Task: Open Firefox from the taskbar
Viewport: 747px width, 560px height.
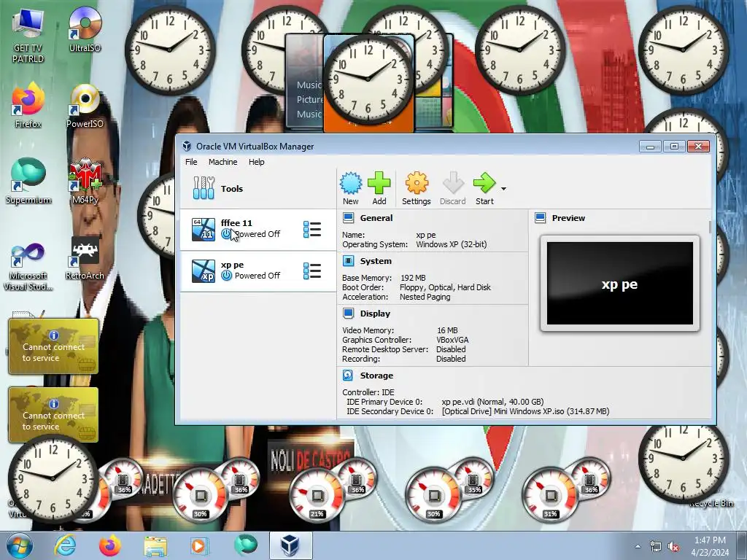Action: point(109,545)
